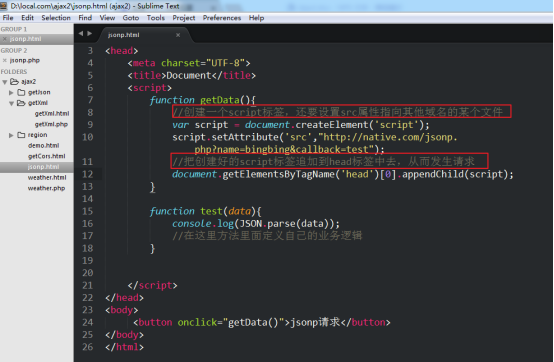
Task: Click 'JSON' on line 16
Action: pos(251,224)
